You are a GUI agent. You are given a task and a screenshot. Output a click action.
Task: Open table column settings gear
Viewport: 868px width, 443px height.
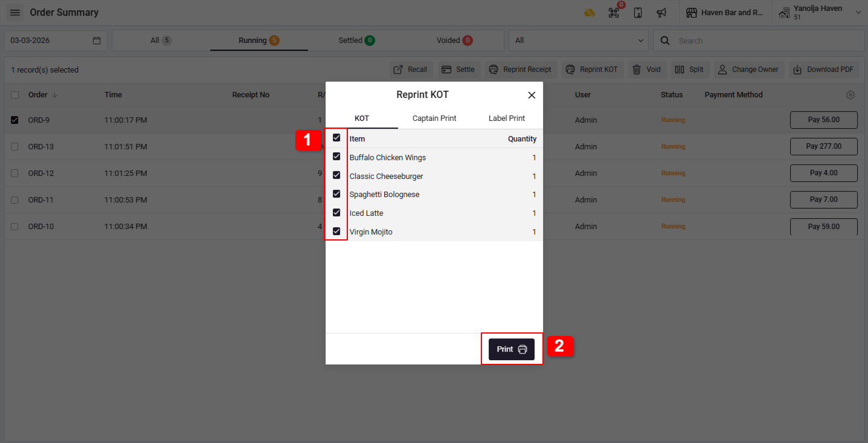[x=850, y=95]
